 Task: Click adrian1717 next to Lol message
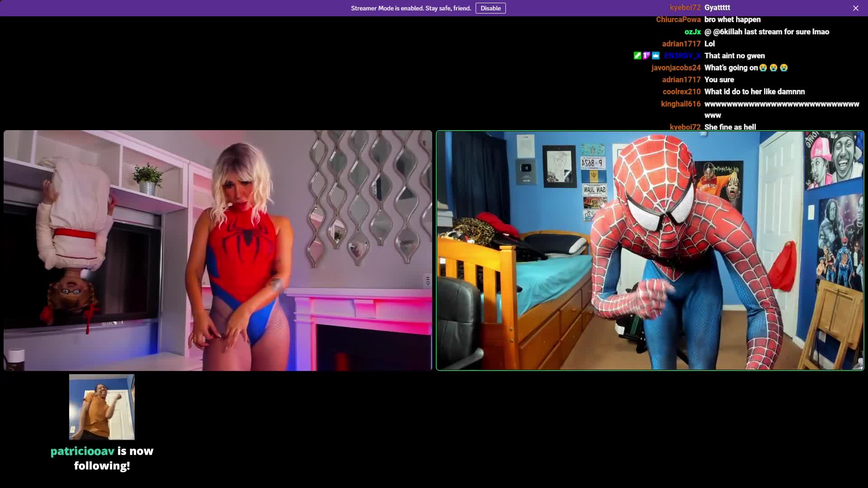(x=681, y=44)
